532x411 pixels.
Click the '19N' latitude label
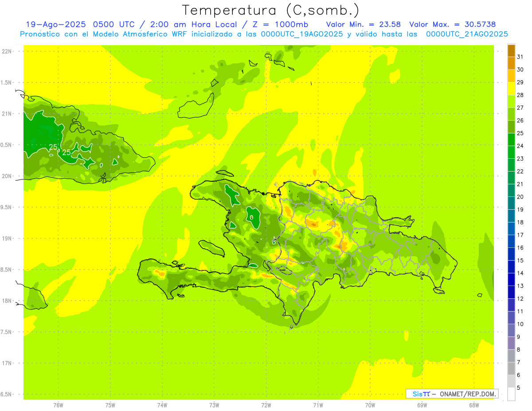coord(7,238)
